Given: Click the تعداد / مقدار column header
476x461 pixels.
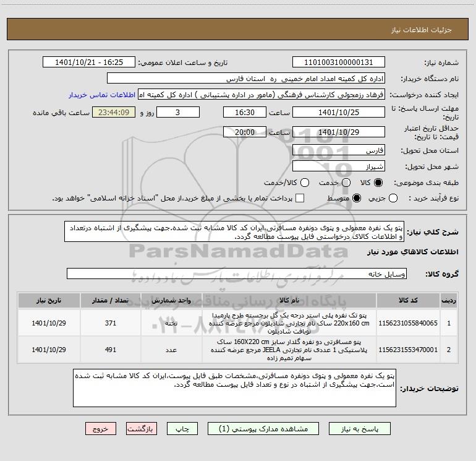Looking at the screenshot, I should click(x=111, y=301).
